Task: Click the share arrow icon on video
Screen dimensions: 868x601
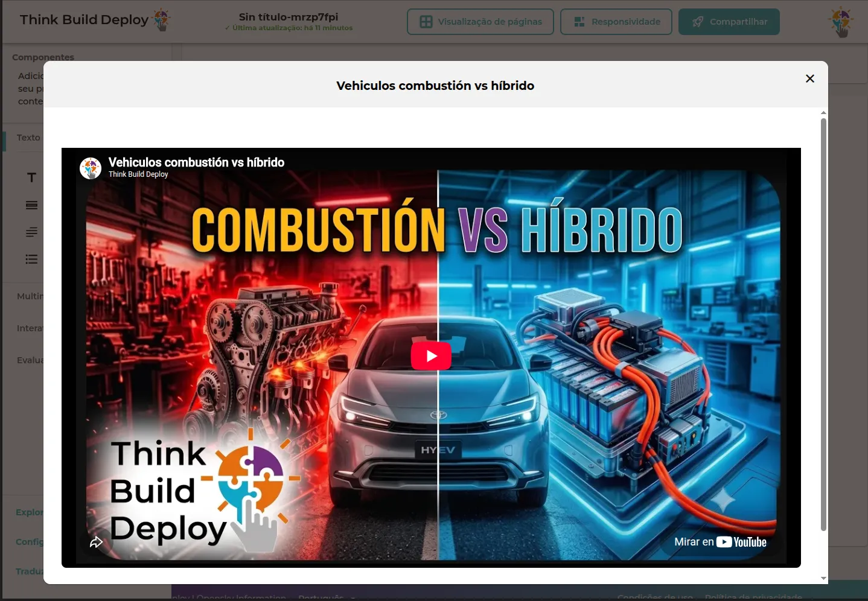Action: coord(96,542)
